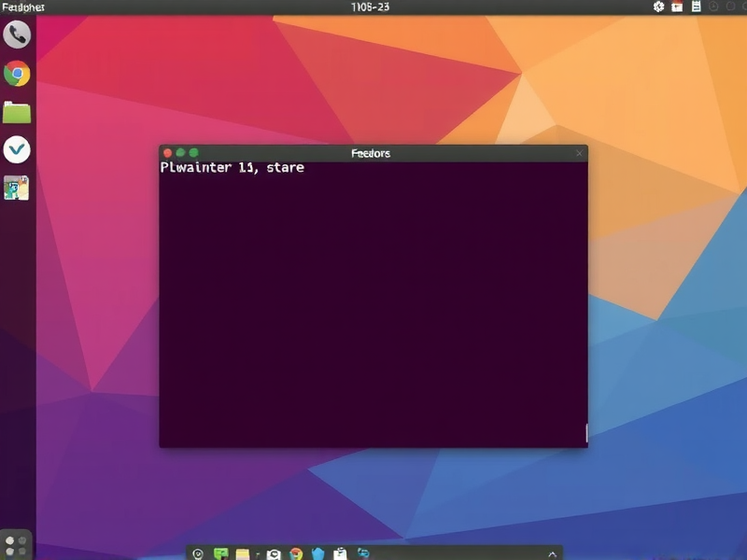Screen dimensions: 747x560
Task: Open the checkmark app in the dock
Action: click(x=17, y=149)
